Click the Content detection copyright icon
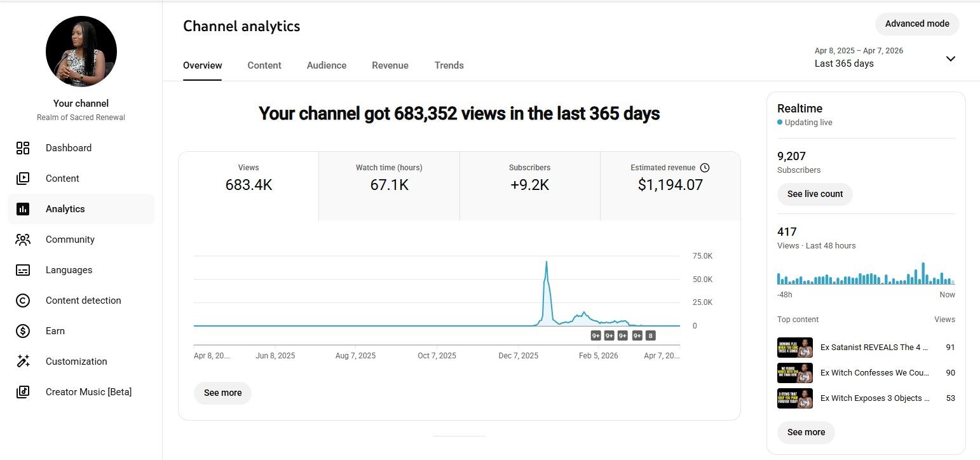 [23, 301]
